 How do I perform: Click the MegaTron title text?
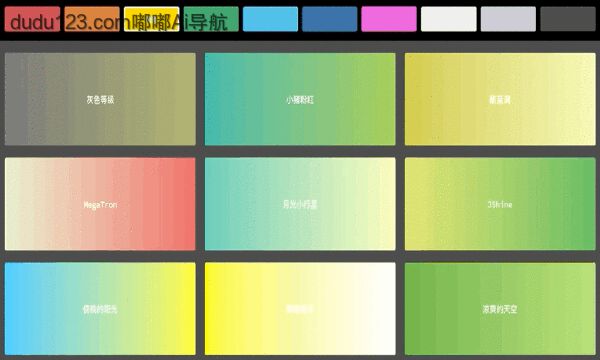(x=100, y=205)
